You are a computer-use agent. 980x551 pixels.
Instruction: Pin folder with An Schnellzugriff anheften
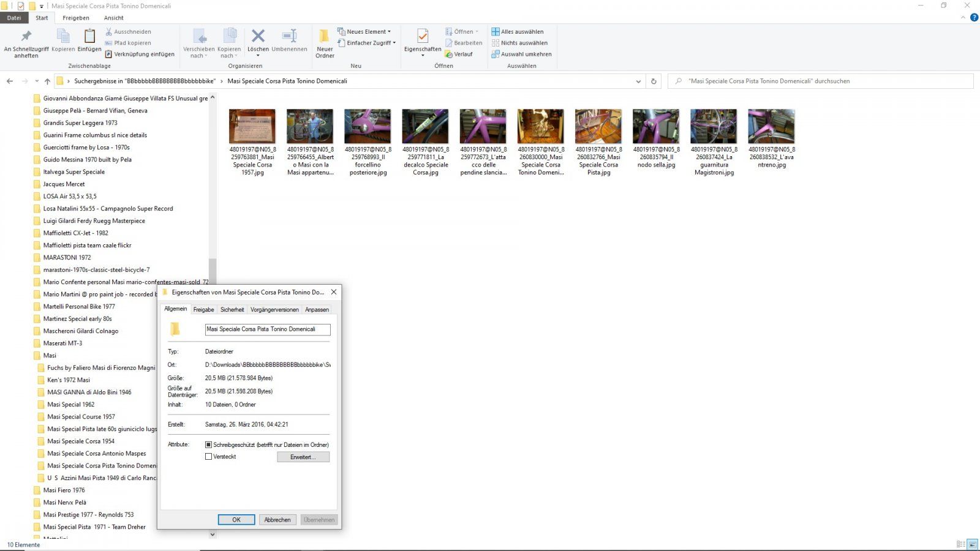click(x=26, y=37)
